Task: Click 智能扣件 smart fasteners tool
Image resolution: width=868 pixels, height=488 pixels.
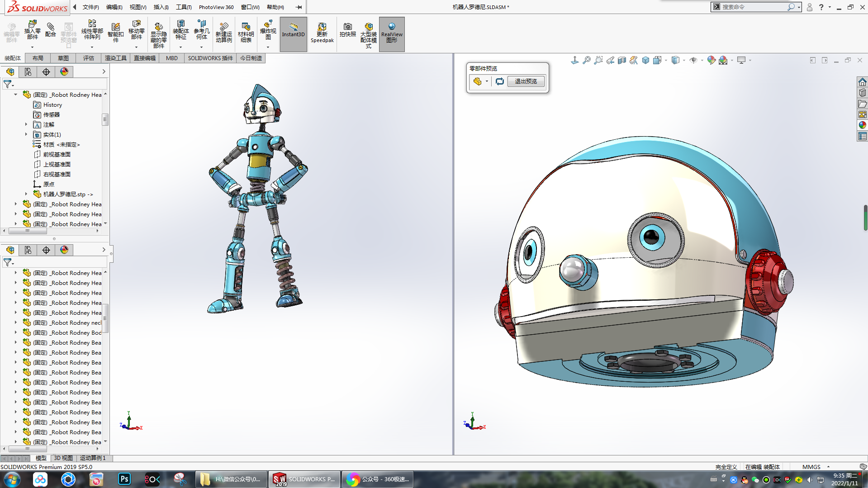Action: tap(115, 33)
